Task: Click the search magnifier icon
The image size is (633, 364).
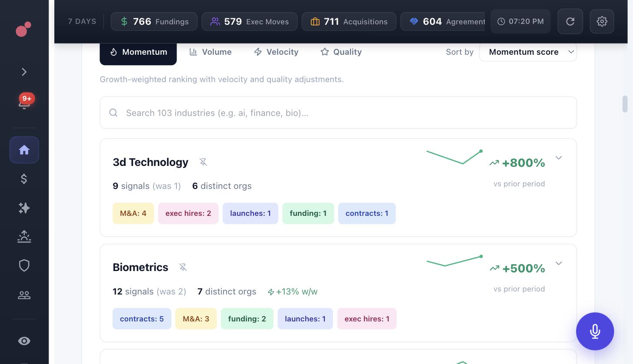Action: [x=113, y=113]
